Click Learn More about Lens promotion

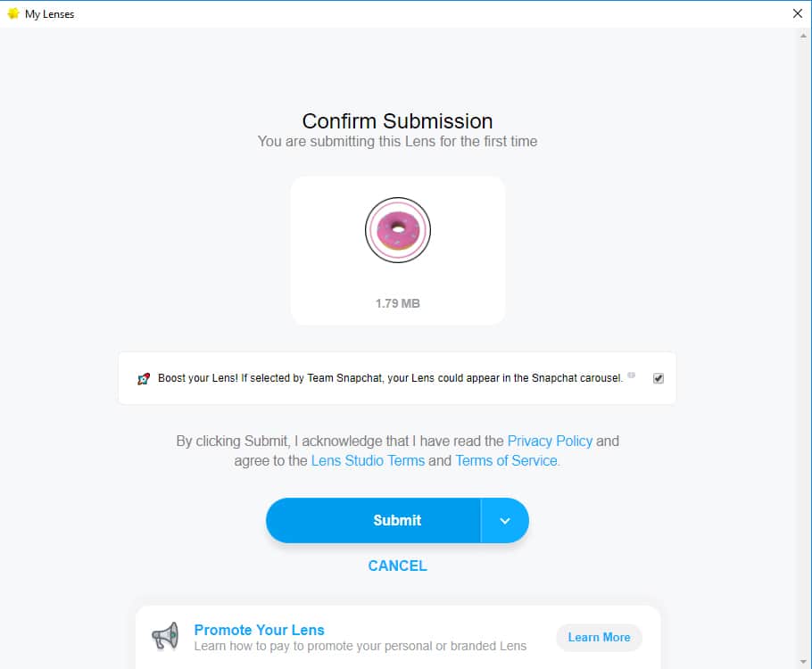pos(599,637)
